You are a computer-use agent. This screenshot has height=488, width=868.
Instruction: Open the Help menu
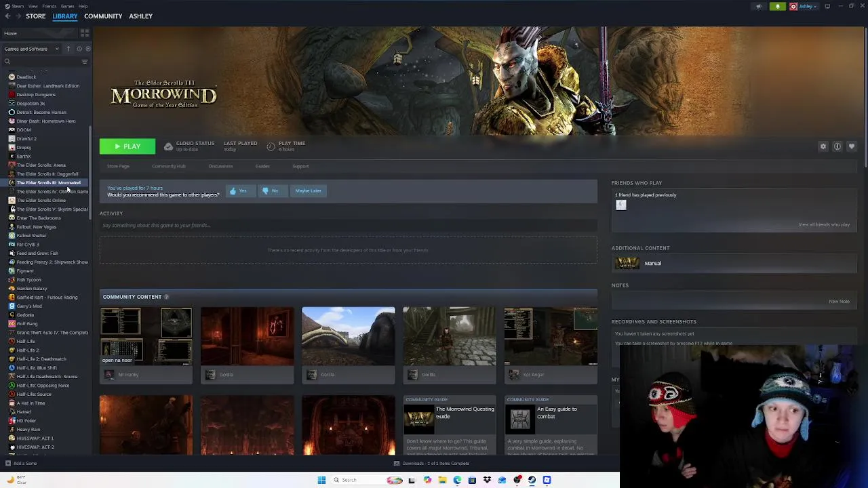[x=83, y=6]
